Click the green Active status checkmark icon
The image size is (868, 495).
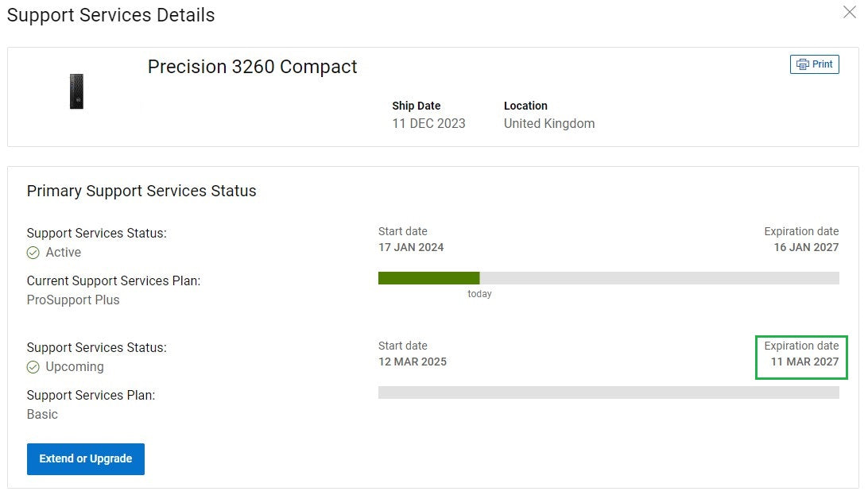[x=33, y=253]
